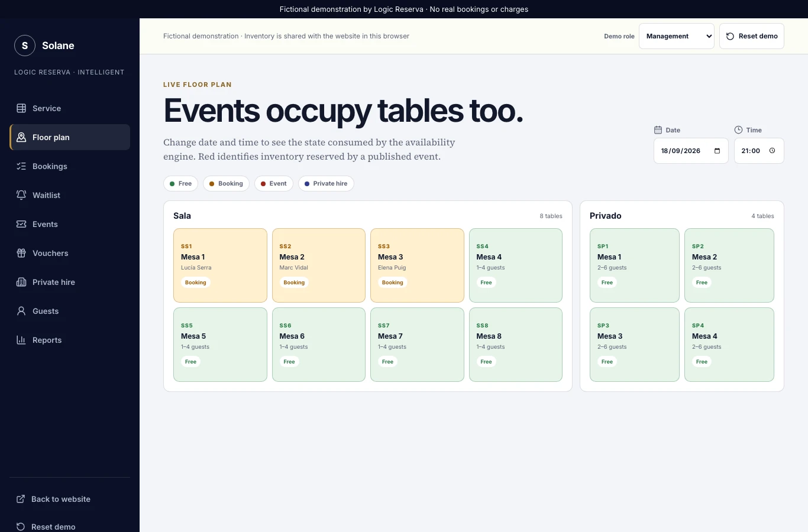Click the clock icon beside the Time label
The image size is (808, 532).
(x=738, y=130)
